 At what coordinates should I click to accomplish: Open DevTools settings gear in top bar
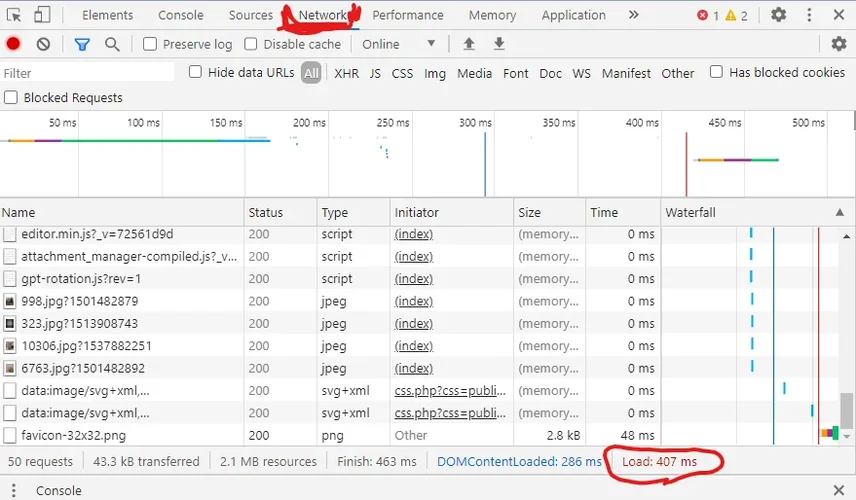778,15
